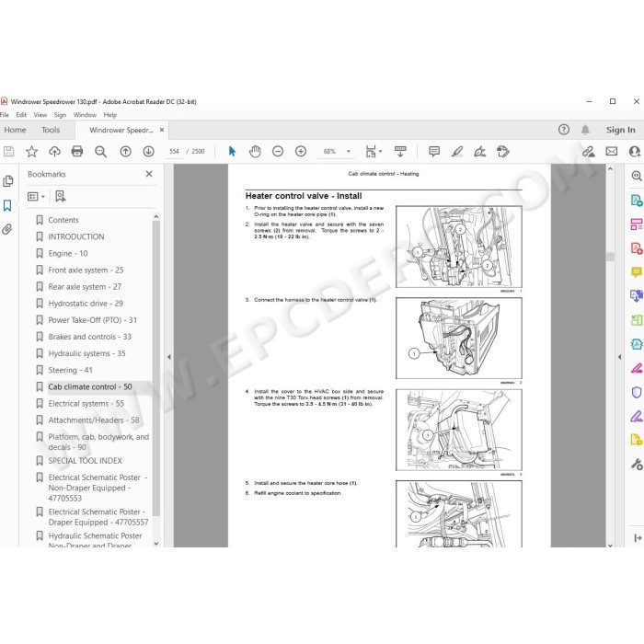Open the Help menu

110,115
